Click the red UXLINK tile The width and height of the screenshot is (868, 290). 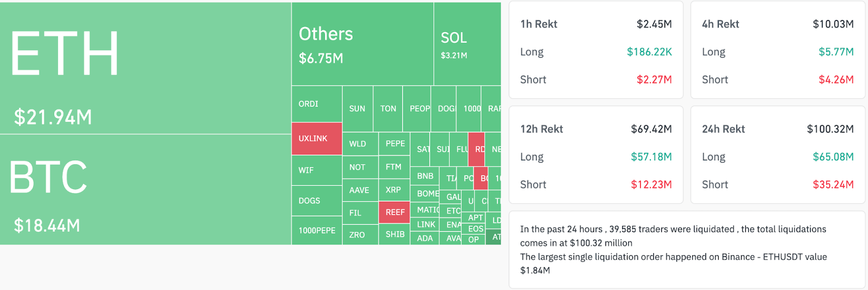pos(317,139)
